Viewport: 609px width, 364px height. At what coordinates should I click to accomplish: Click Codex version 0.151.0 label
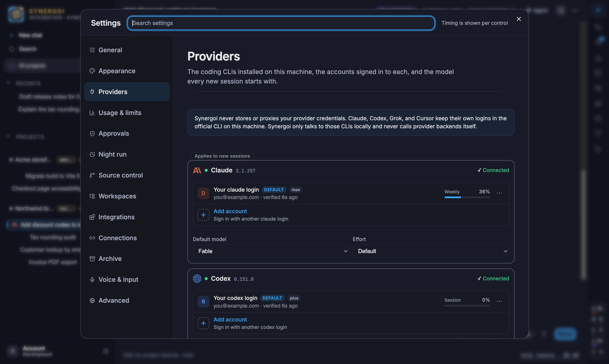(244, 279)
